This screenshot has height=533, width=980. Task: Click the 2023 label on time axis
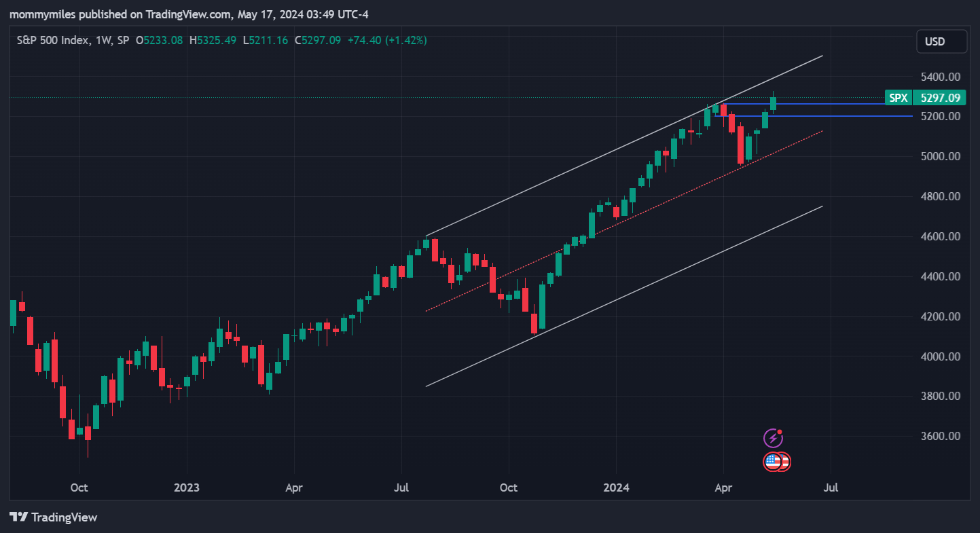(x=187, y=488)
